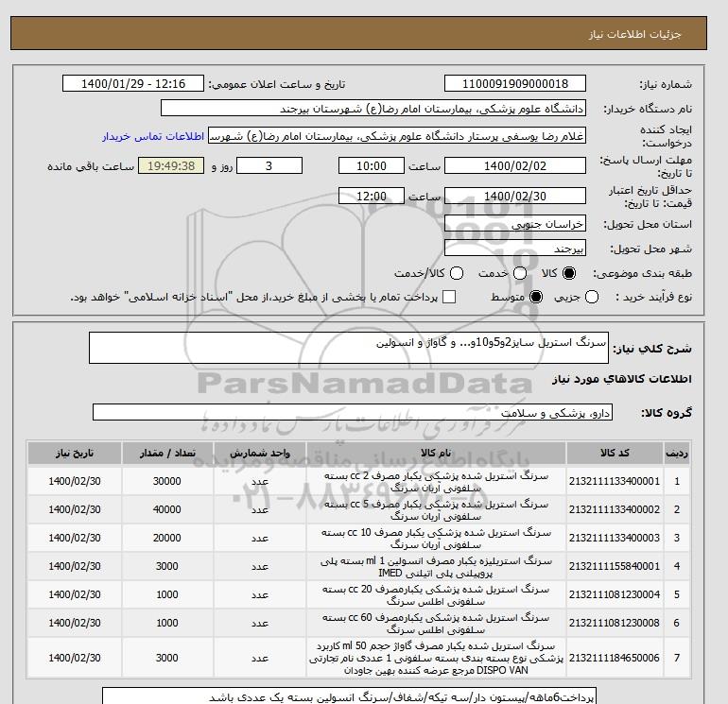Click the شماره نیاز field 1100091909000018
Image resolution: width=728 pixels, height=704 pixels.
point(515,83)
